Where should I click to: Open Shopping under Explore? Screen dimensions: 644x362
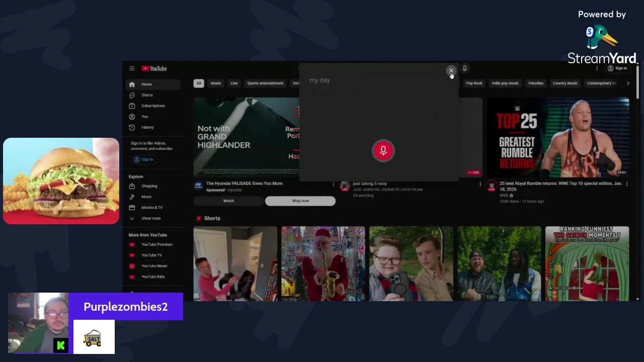153,186
